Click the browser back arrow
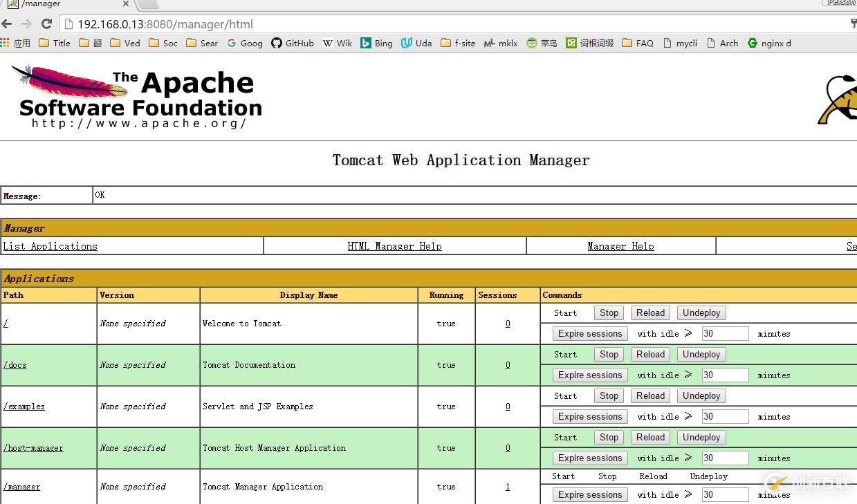 [7, 24]
